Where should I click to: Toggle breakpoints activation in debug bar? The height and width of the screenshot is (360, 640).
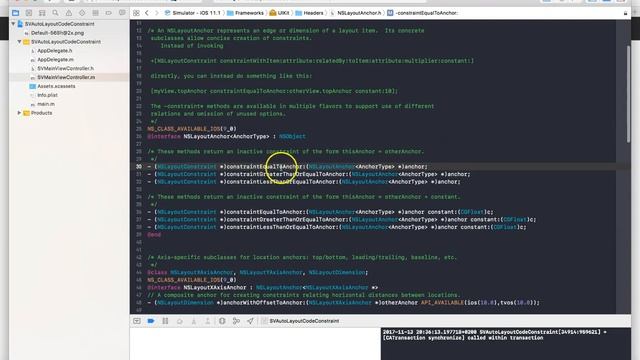(x=151, y=321)
